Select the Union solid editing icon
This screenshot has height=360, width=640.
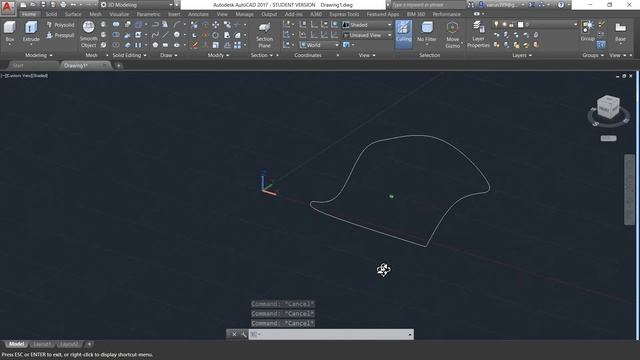click(116, 24)
